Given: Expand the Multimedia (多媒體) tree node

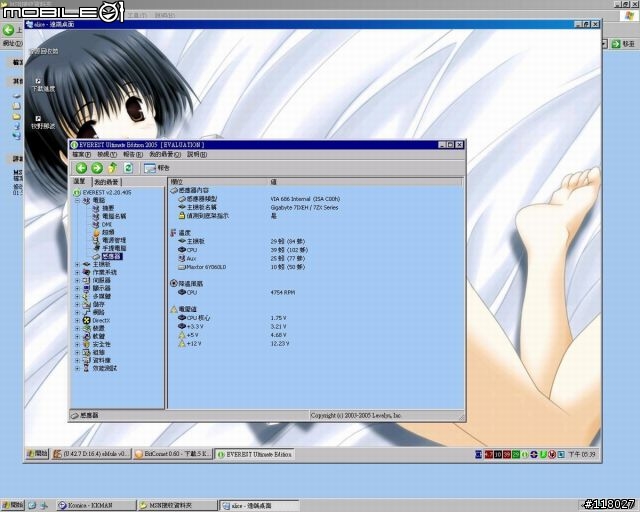Looking at the screenshot, I should coord(77,296).
